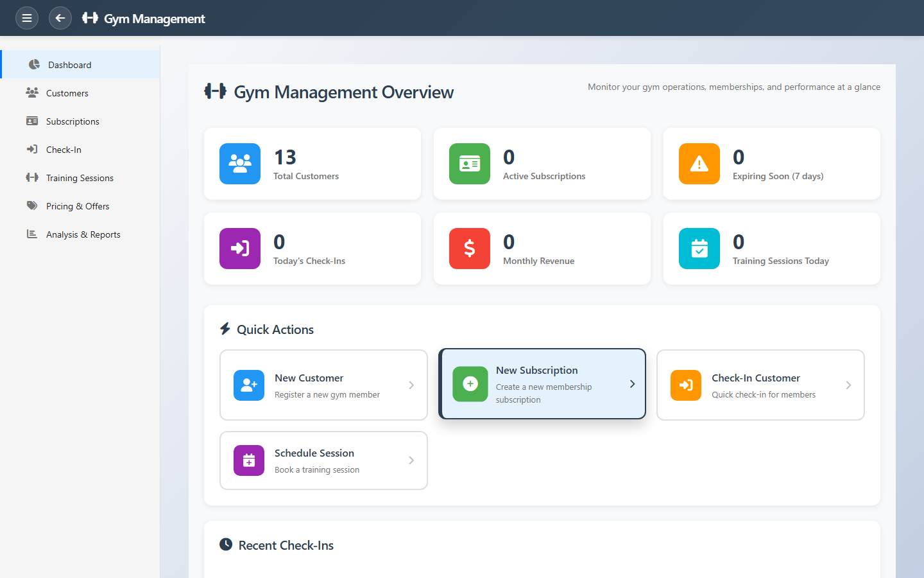Open Pricing & Offers page
Screen dimensions: 924x578
point(78,206)
